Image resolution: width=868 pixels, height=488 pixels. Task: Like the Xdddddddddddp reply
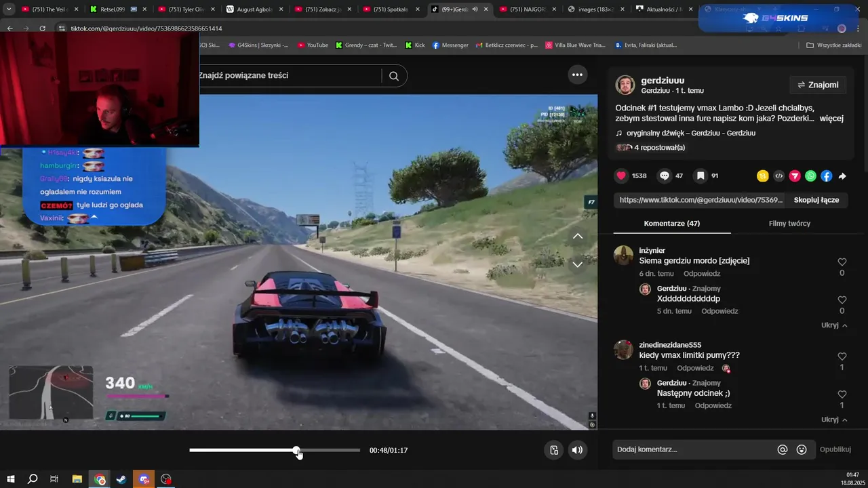(x=842, y=300)
